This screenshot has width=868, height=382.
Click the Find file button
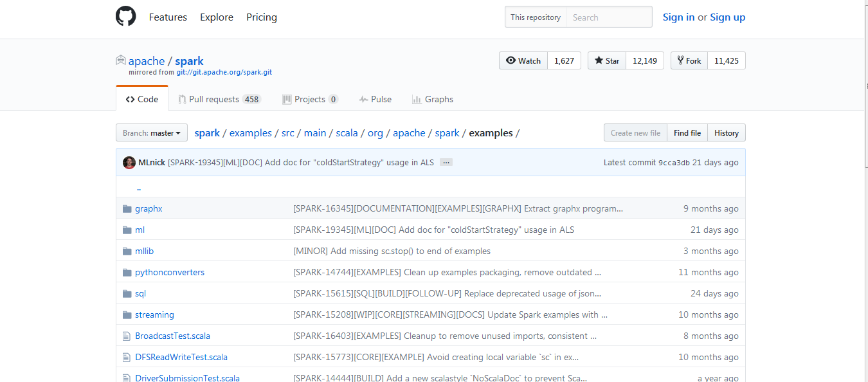pyautogui.click(x=687, y=133)
